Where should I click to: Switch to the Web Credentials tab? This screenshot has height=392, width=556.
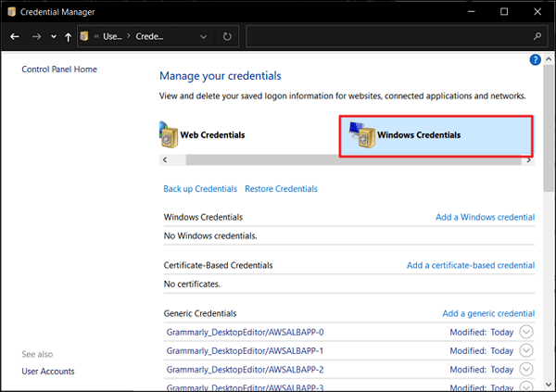(x=212, y=135)
